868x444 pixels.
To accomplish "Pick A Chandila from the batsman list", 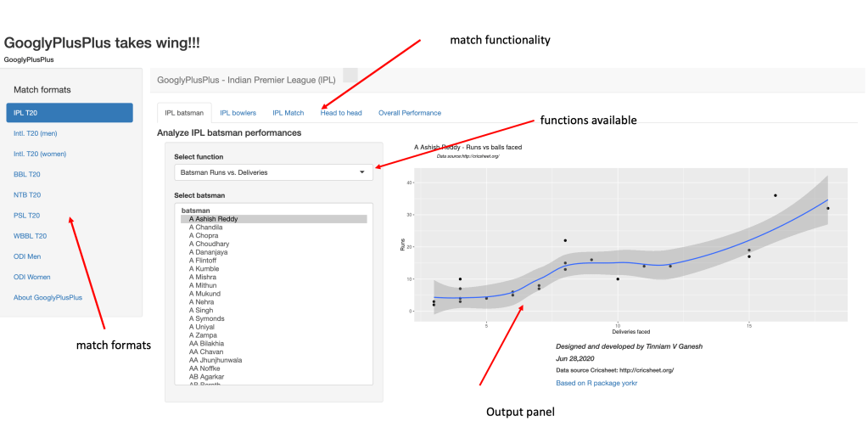I will [205, 228].
